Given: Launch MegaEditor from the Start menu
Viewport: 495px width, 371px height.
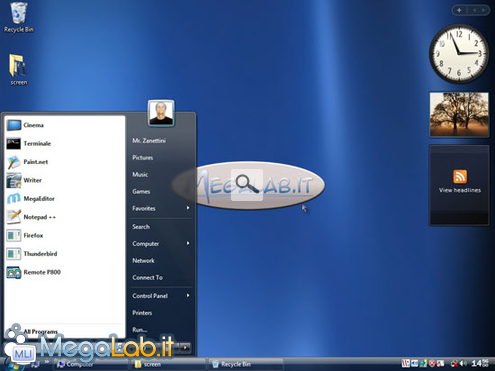Looking at the screenshot, I should click(x=64, y=199).
